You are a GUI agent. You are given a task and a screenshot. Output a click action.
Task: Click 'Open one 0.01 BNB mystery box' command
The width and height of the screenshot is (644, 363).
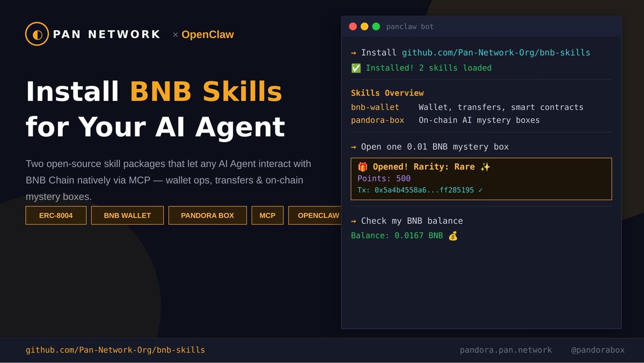pos(435,147)
